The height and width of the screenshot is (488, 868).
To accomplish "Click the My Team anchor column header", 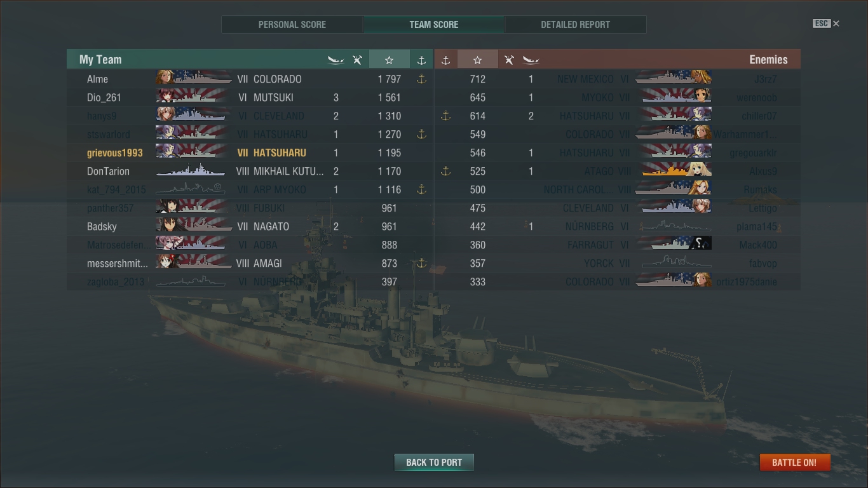I will click(421, 60).
